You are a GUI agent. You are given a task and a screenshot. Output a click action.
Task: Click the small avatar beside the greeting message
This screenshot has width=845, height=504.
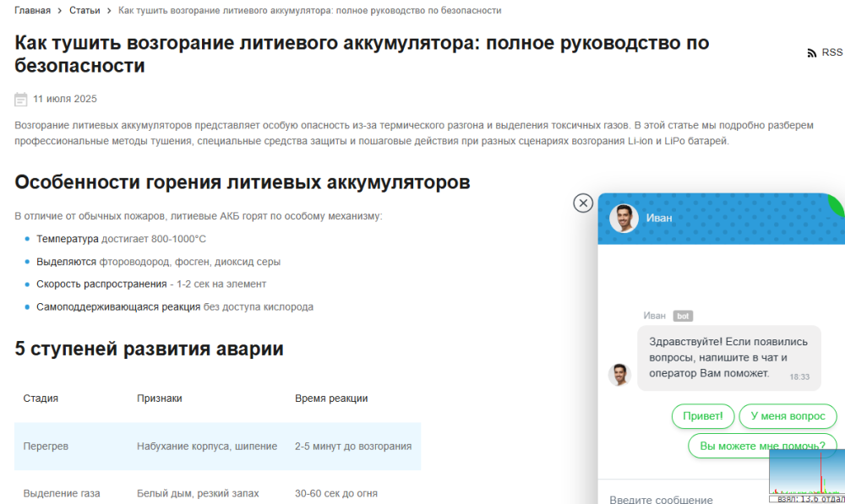tap(619, 375)
